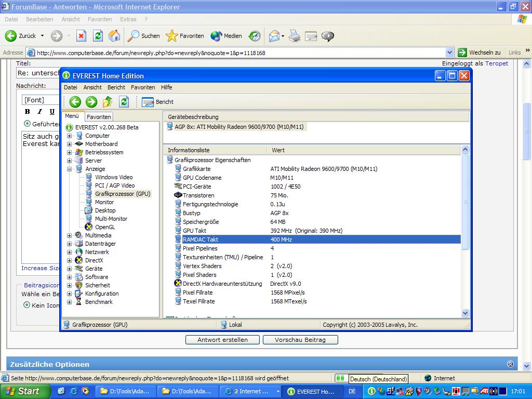Click Vorschau Beitrag button
Viewport: 532px width, 399px height.
pos(300,340)
